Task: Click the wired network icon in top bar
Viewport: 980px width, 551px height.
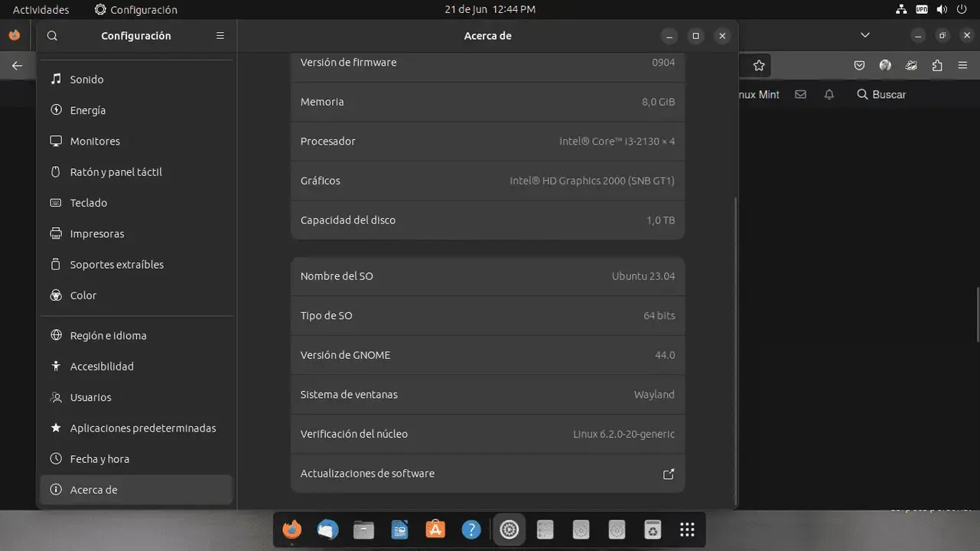Action: tap(900, 10)
